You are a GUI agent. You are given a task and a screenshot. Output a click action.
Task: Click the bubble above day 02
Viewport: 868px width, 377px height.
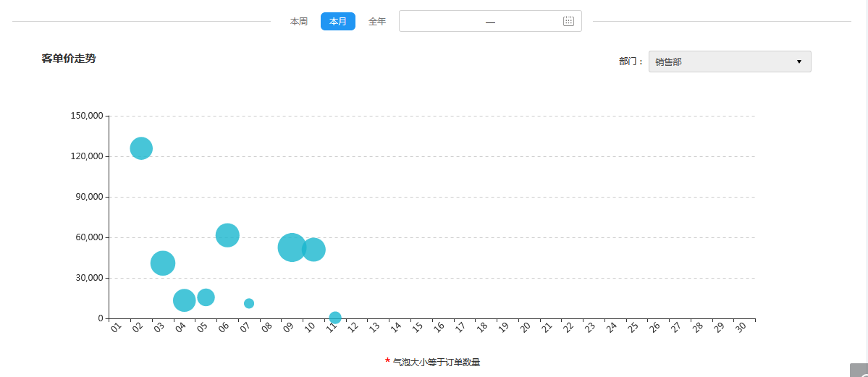point(141,148)
